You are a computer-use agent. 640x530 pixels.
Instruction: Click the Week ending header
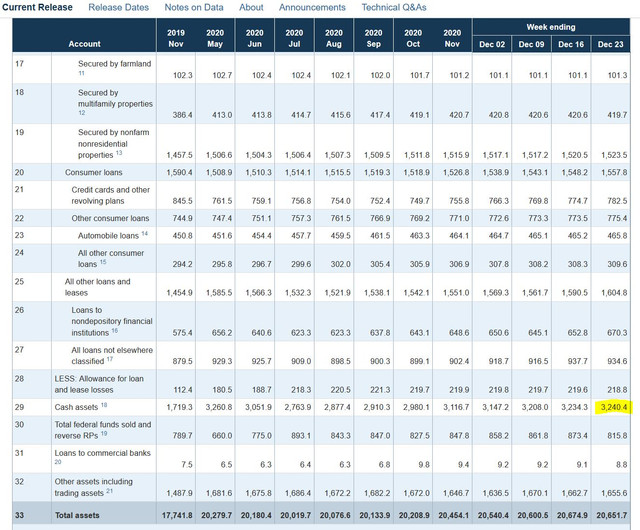551,27
